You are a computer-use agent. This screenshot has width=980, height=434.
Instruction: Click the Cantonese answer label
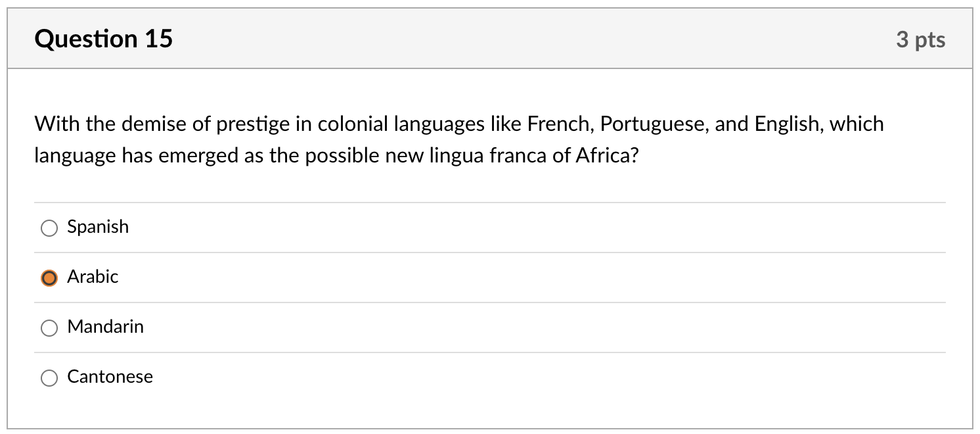[x=109, y=377]
